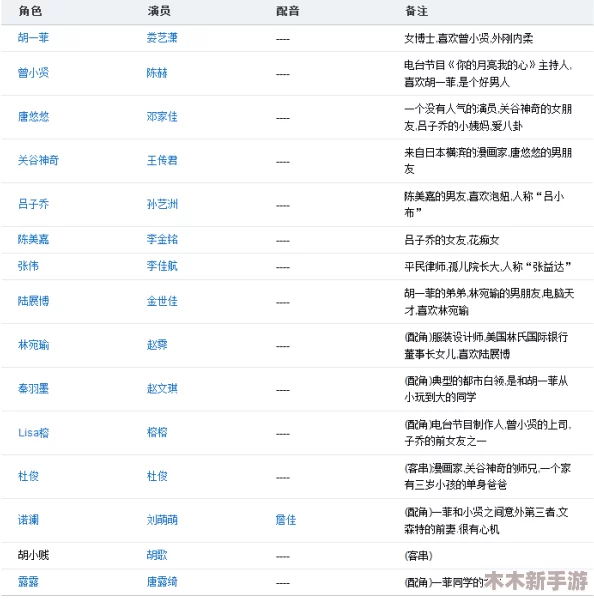Open actor 邓家佳 link

click(x=162, y=117)
